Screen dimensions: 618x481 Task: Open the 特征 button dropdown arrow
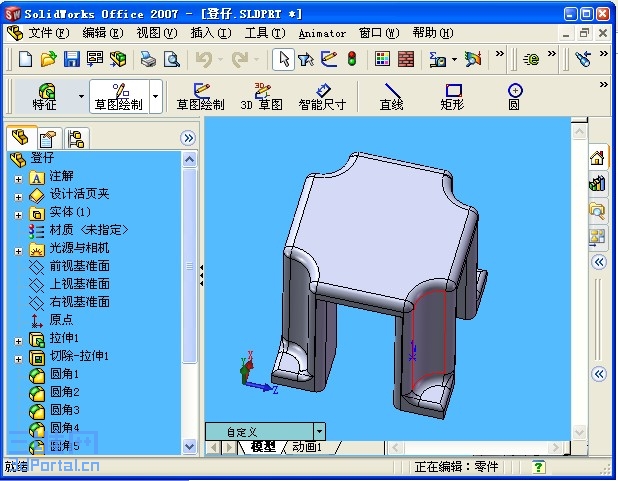point(81,97)
